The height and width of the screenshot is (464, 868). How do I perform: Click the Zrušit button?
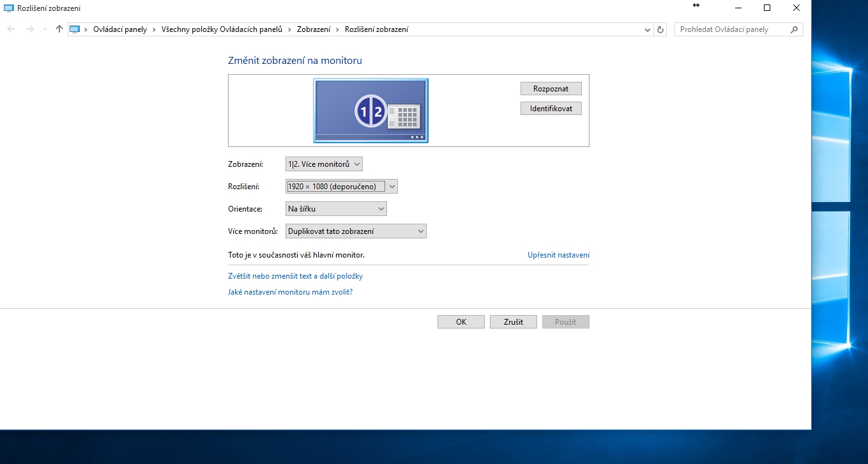513,322
